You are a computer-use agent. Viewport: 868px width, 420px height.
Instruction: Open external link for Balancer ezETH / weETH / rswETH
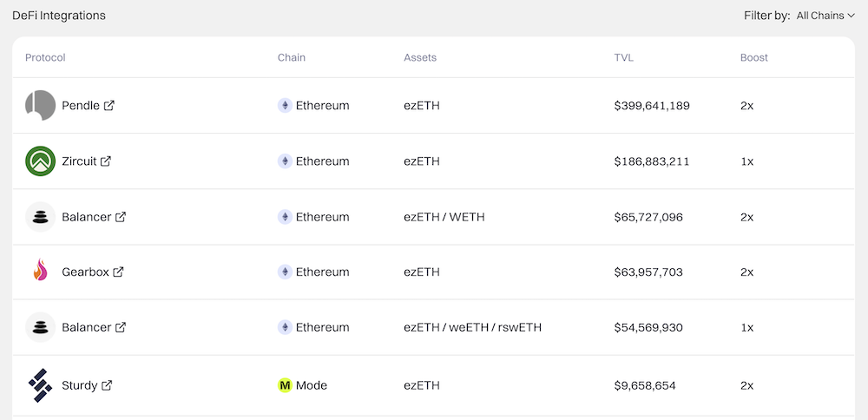[121, 327]
